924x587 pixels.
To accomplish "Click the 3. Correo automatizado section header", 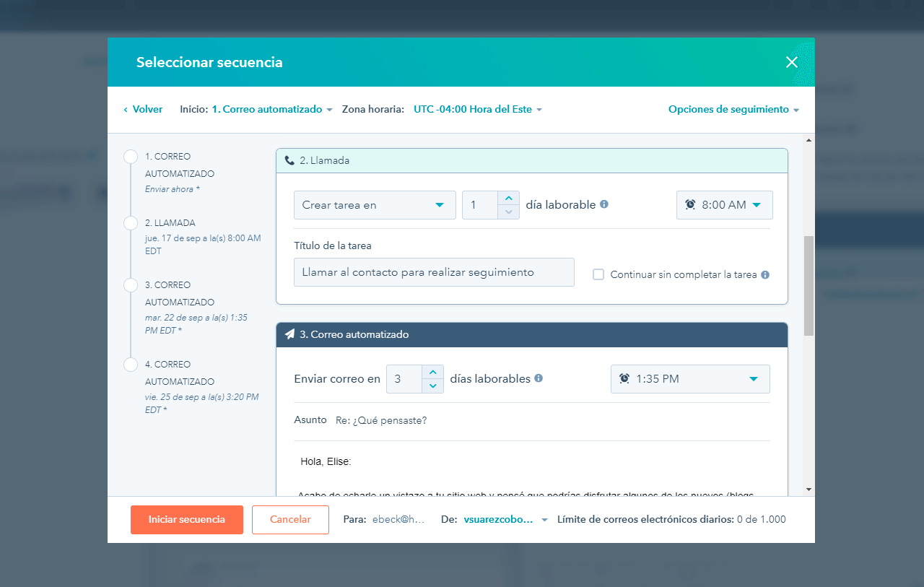I will coord(532,334).
